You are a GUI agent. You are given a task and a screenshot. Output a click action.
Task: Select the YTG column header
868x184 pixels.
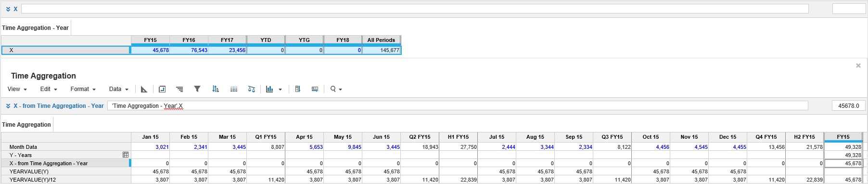tap(304, 40)
